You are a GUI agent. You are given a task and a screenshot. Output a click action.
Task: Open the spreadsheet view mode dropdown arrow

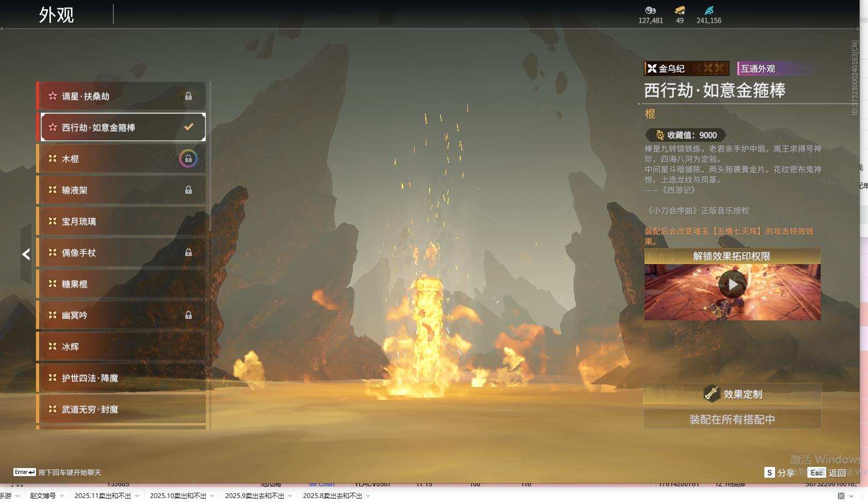point(851,496)
